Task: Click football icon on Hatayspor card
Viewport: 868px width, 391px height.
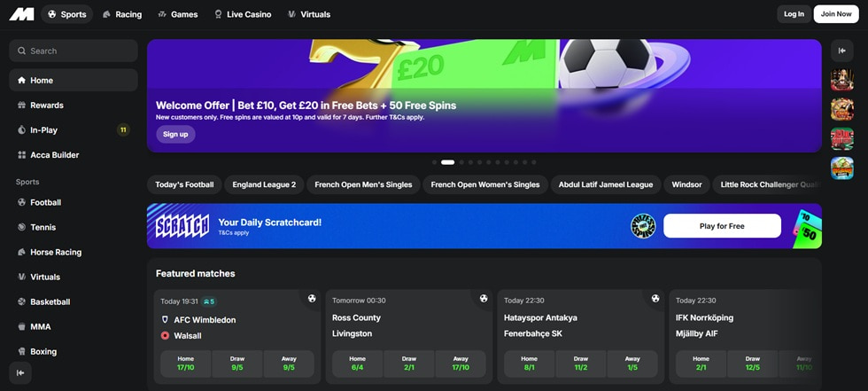Action: [x=655, y=299]
